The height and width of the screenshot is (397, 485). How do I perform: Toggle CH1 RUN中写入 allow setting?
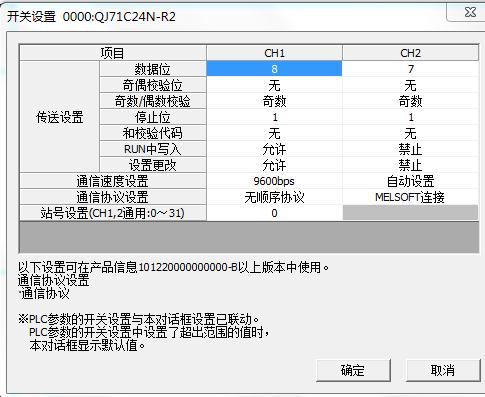(x=274, y=149)
